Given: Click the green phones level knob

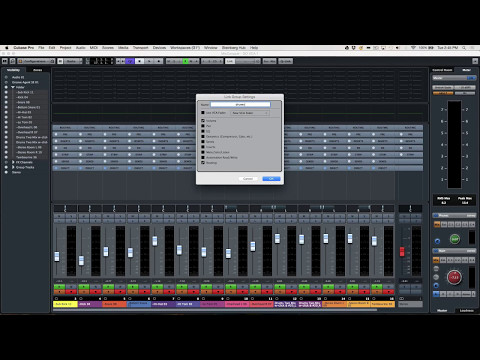Looking at the screenshot, I should coord(455,239).
